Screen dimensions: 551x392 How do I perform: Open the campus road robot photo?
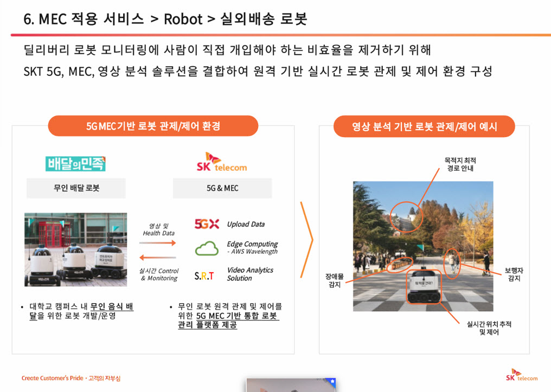pyautogui.click(x=423, y=246)
